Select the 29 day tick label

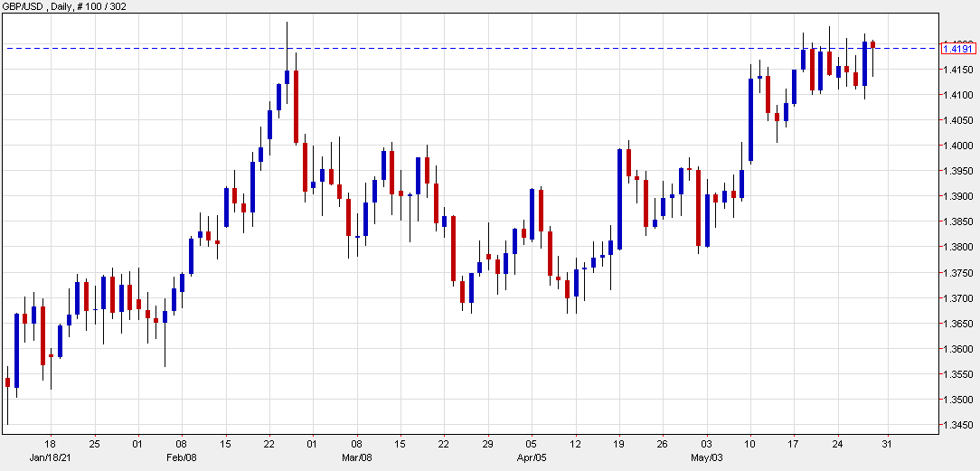tap(487, 444)
